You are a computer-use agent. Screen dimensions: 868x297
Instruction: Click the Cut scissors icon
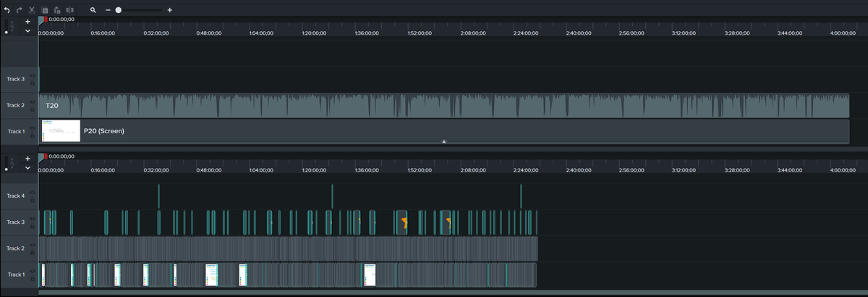click(x=33, y=10)
